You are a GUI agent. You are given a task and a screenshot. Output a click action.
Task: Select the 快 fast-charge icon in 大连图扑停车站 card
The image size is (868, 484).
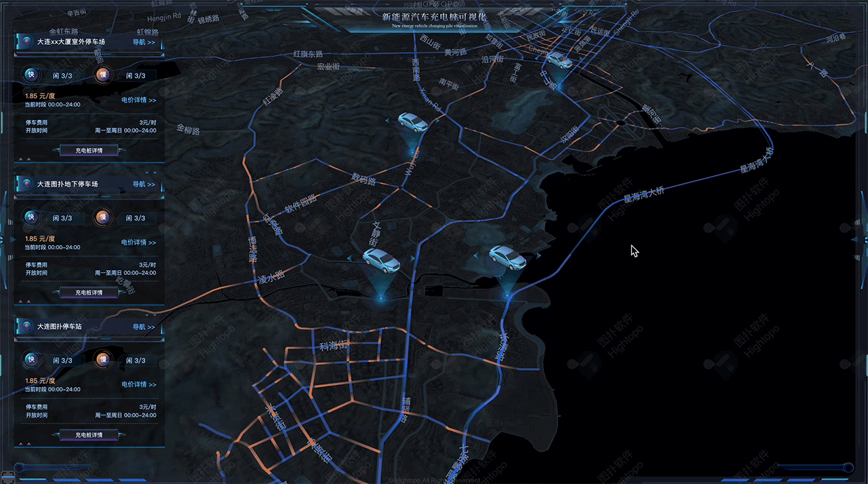31,360
